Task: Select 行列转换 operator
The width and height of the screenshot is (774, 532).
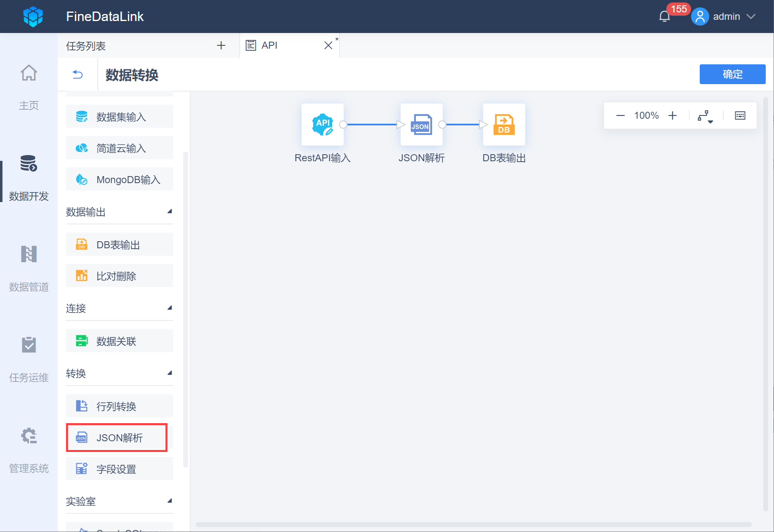Action: tap(120, 406)
